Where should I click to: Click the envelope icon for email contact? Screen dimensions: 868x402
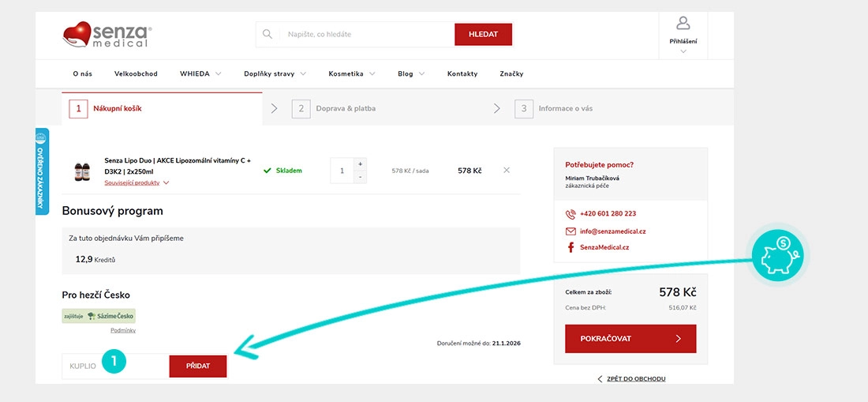571,231
